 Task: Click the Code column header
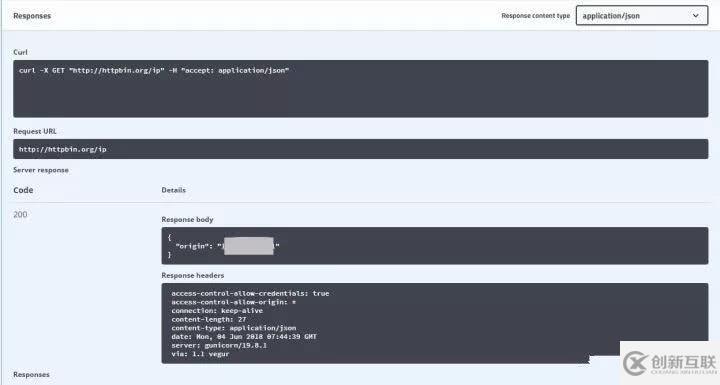[23, 190]
